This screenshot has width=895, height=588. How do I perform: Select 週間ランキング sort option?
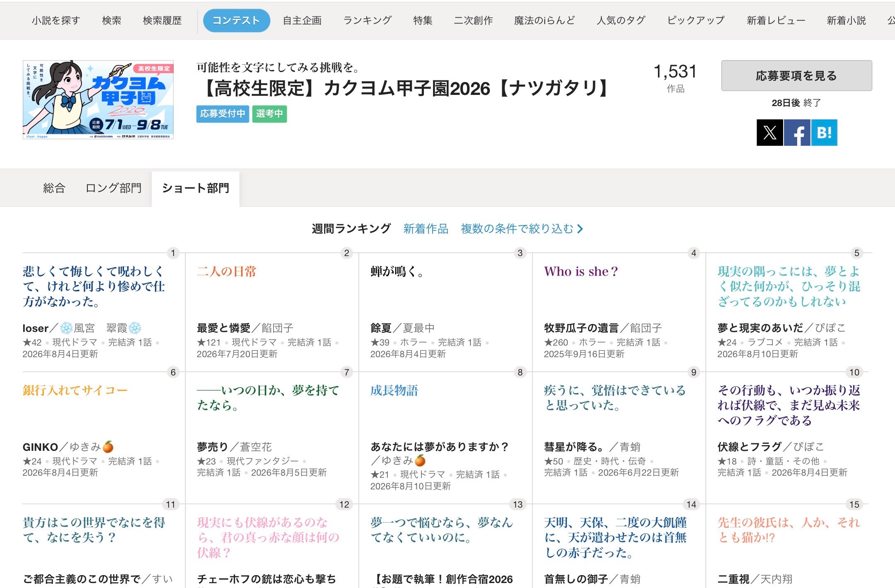pos(351,229)
